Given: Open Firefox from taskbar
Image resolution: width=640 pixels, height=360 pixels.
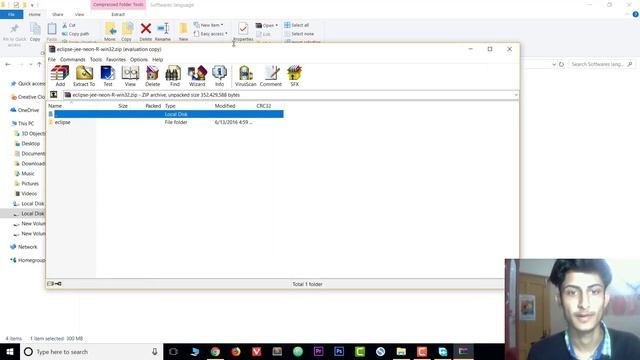Looking at the screenshot, I should 236,351.
